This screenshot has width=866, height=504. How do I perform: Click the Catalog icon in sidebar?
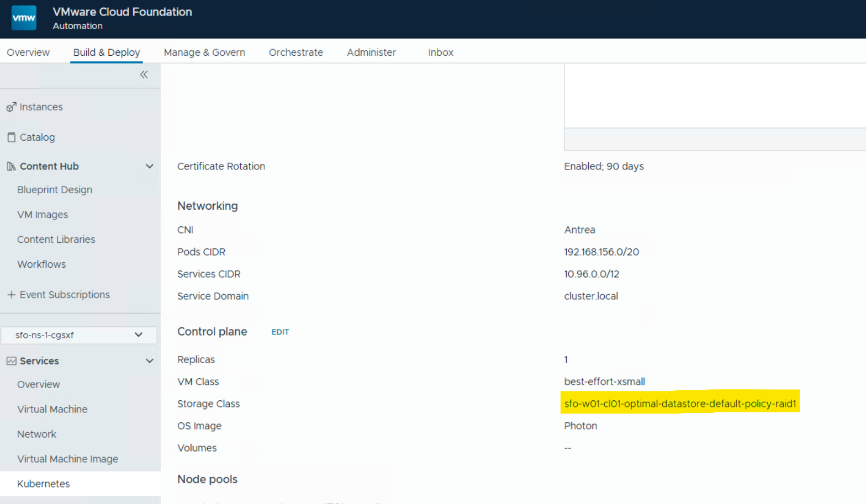coord(11,137)
